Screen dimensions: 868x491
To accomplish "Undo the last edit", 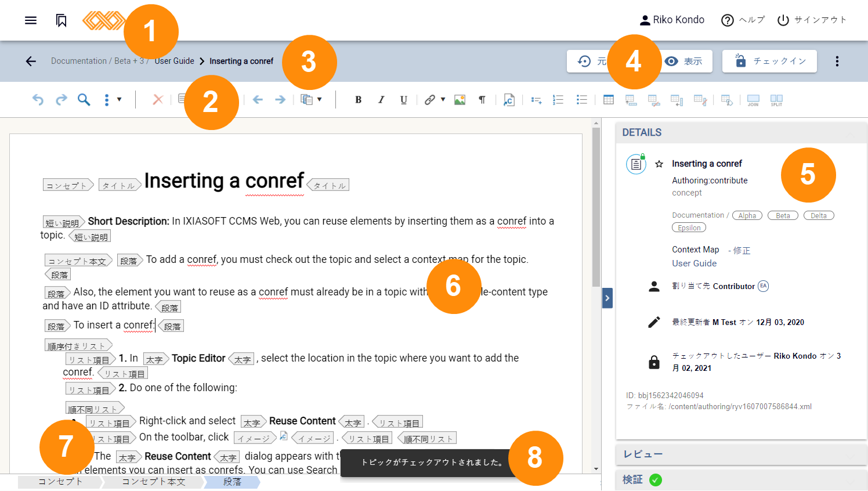I will [38, 100].
